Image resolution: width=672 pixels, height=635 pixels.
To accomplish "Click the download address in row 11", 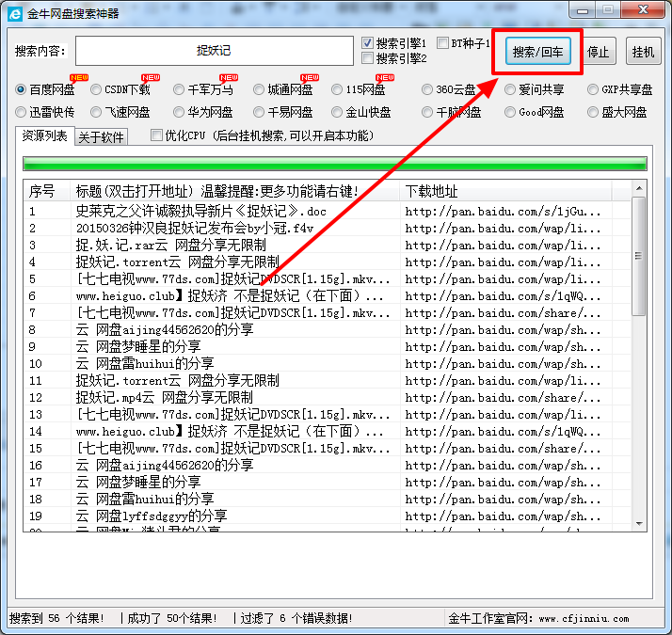I will [x=503, y=381].
